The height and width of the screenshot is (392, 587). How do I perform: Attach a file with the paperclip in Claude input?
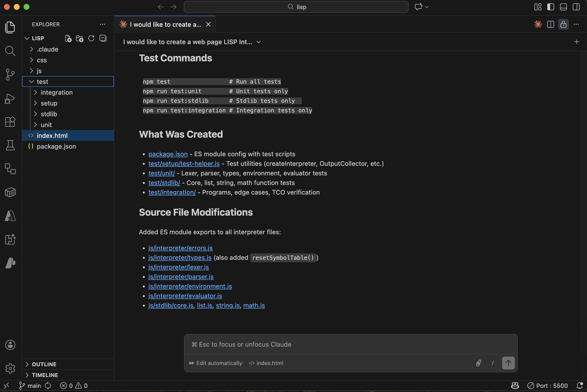[x=479, y=363]
